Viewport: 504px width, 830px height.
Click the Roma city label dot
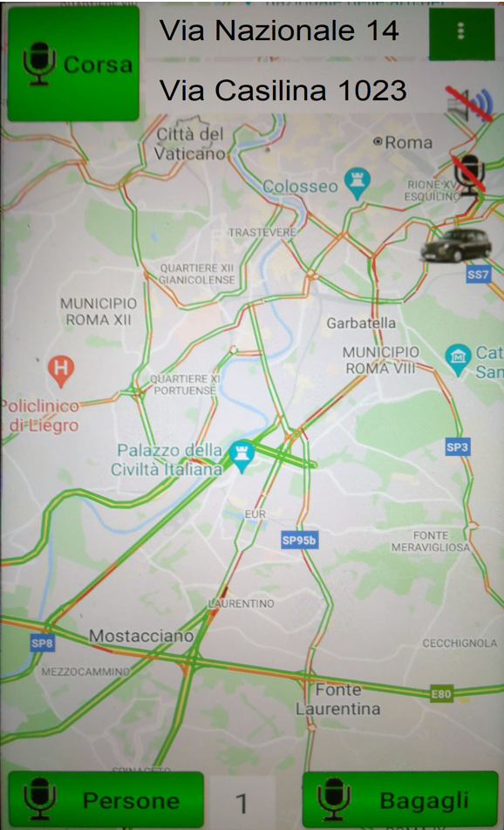[x=378, y=141]
